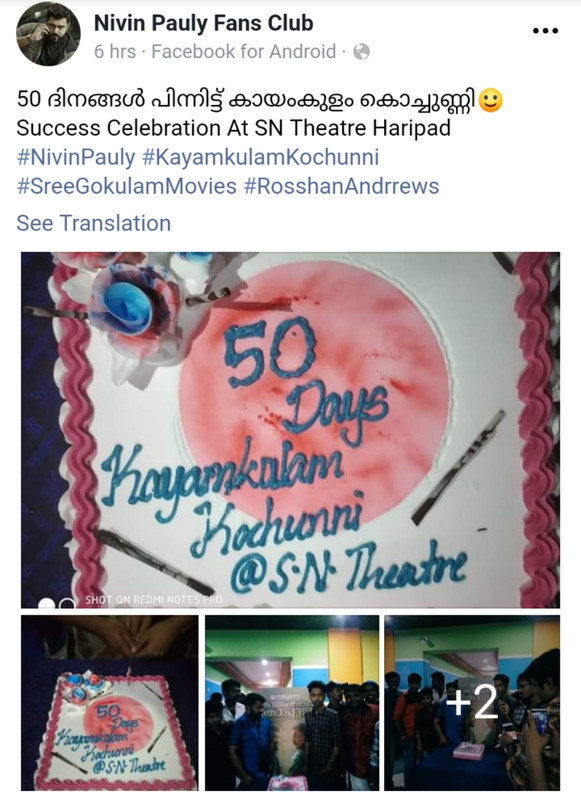This screenshot has height=800, width=581.
Task: Open the #RosshanAndrrews hashtag
Action: pyautogui.click(x=341, y=186)
